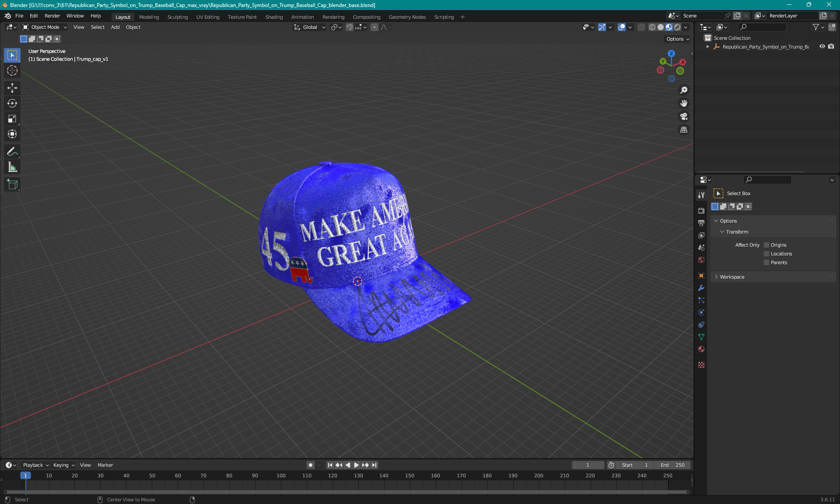This screenshot has width=840, height=504.
Task: Open the viewport Options dropdown
Action: 678,39
